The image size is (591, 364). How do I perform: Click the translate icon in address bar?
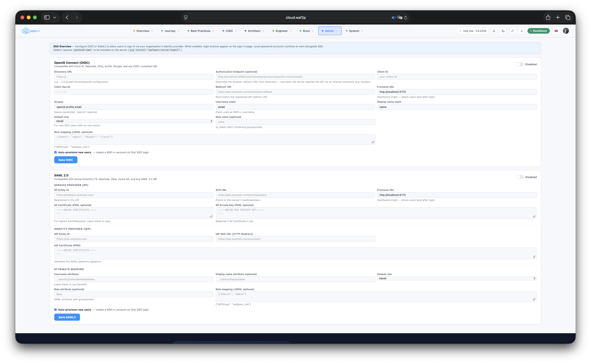coord(400,18)
